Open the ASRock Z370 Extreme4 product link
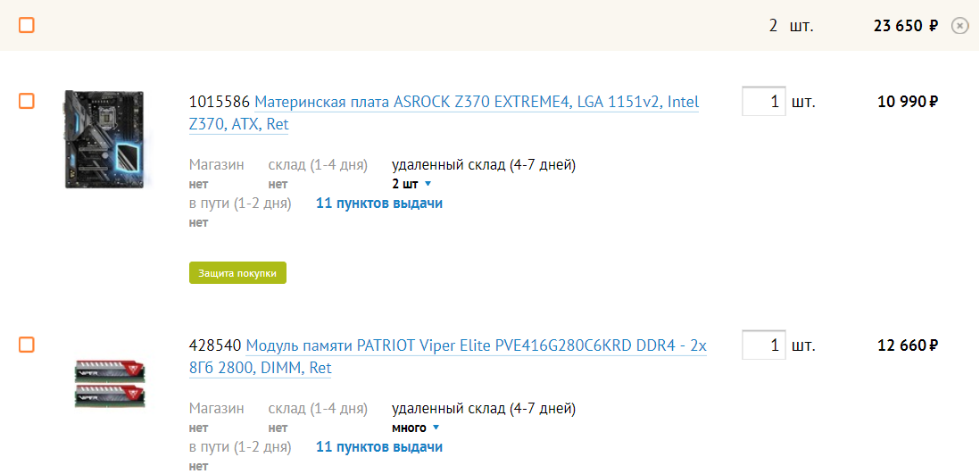Viewport: 980px width, 474px height. point(476,103)
